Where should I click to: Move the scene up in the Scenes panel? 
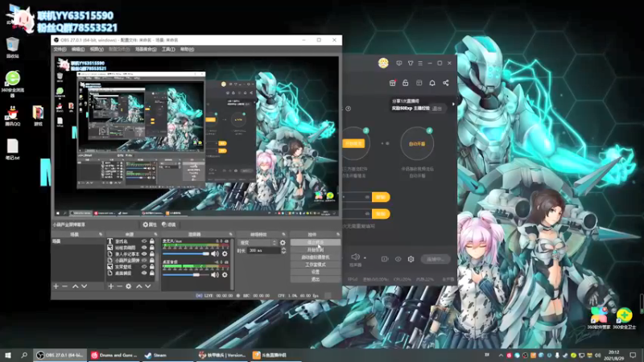click(75, 286)
